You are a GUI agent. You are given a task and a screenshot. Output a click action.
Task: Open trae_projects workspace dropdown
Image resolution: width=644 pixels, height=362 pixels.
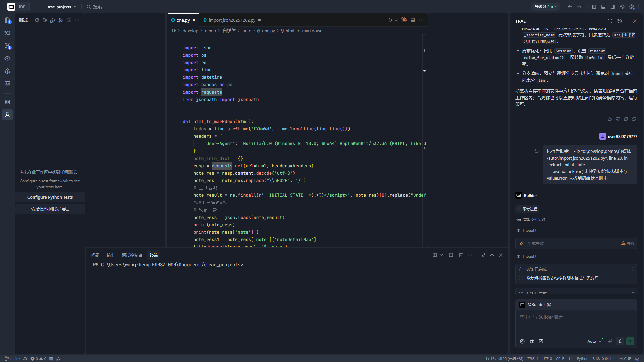point(62,7)
